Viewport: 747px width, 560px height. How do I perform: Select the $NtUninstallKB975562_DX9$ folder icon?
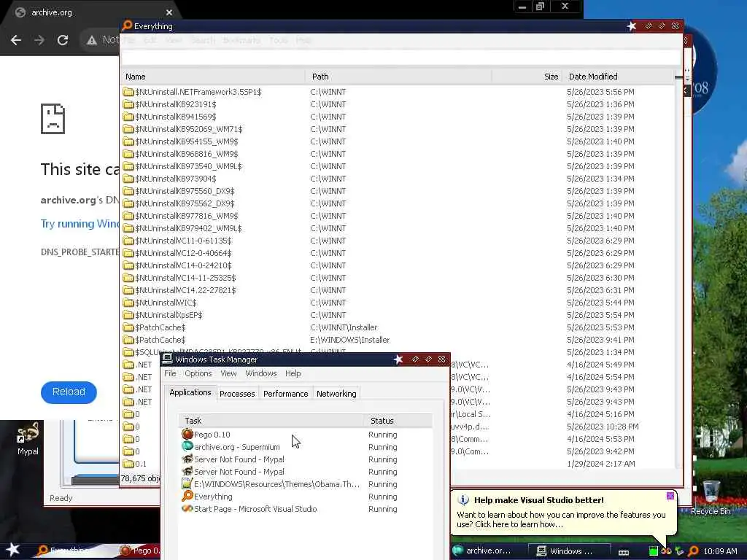pyautogui.click(x=128, y=203)
